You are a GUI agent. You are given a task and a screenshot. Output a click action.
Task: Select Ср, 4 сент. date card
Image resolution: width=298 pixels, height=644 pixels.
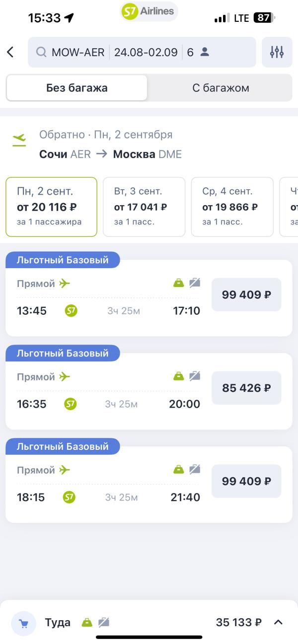(x=232, y=207)
